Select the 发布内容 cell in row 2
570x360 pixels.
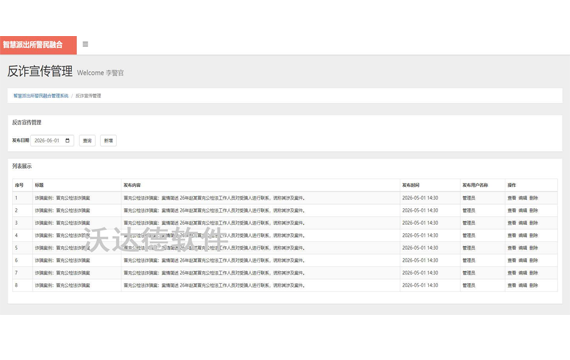click(260, 211)
